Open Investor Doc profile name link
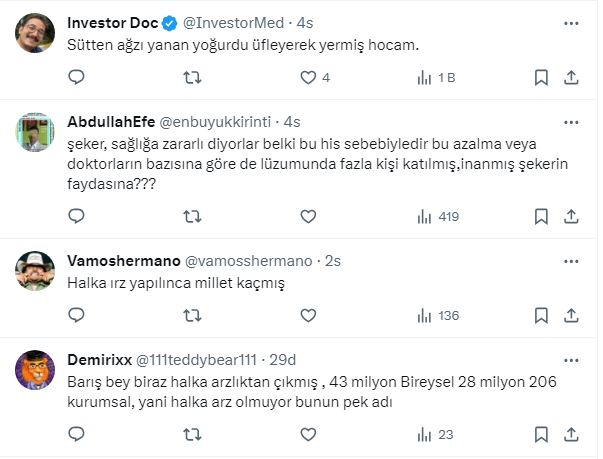 (x=109, y=22)
